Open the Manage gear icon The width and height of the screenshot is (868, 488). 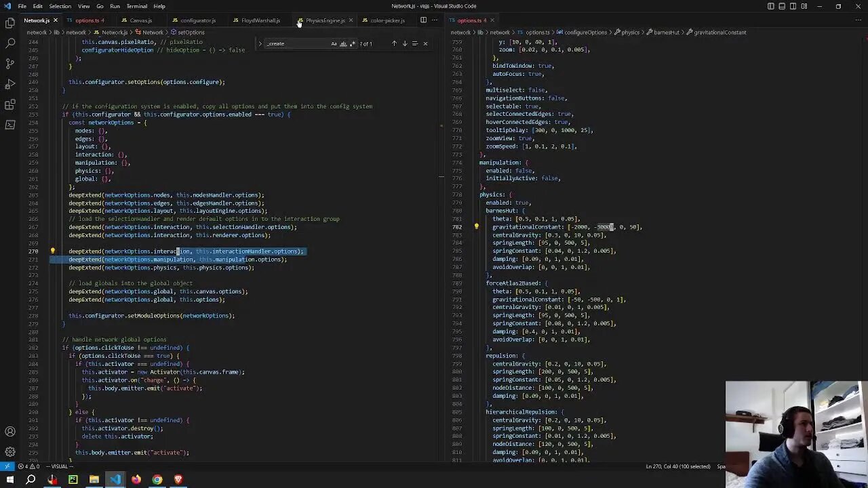click(10, 451)
